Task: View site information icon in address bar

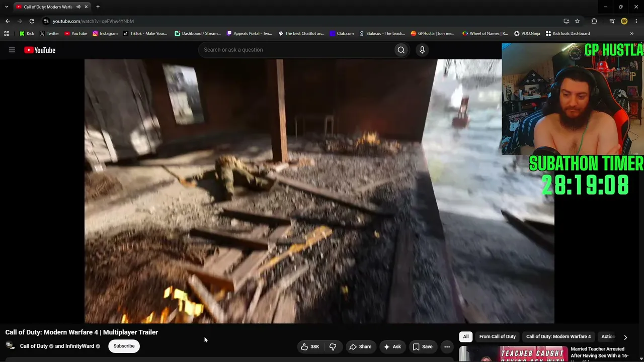Action: [46, 21]
